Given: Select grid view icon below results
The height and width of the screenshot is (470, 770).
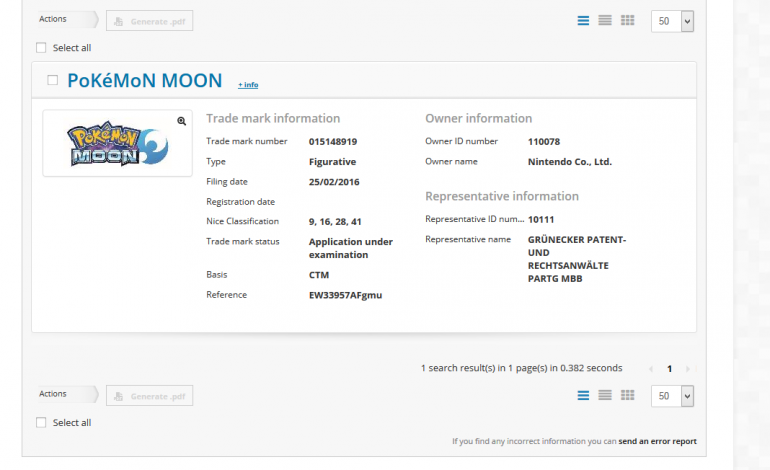Looking at the screenshot, I should click(x=628, y=396).
